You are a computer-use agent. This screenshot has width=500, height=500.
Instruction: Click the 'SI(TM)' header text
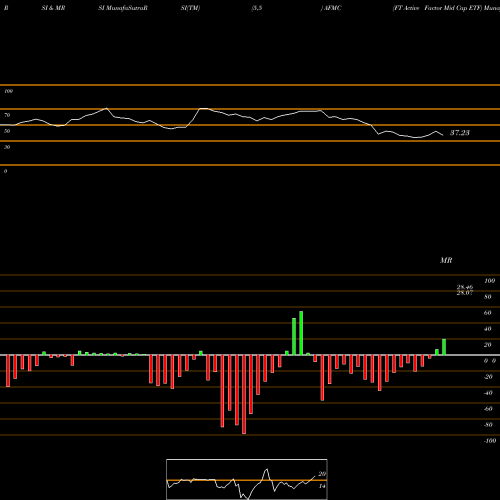click(190, 8)
